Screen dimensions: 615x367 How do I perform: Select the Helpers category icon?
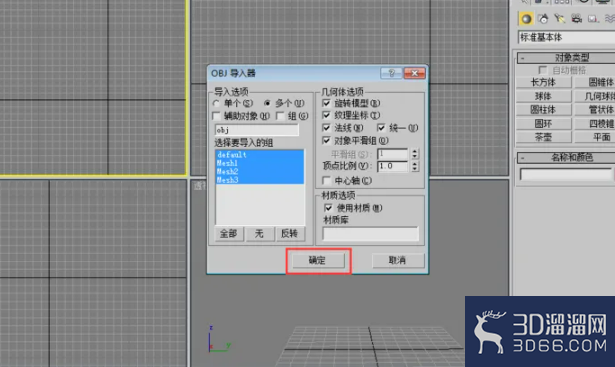[592, 18]
